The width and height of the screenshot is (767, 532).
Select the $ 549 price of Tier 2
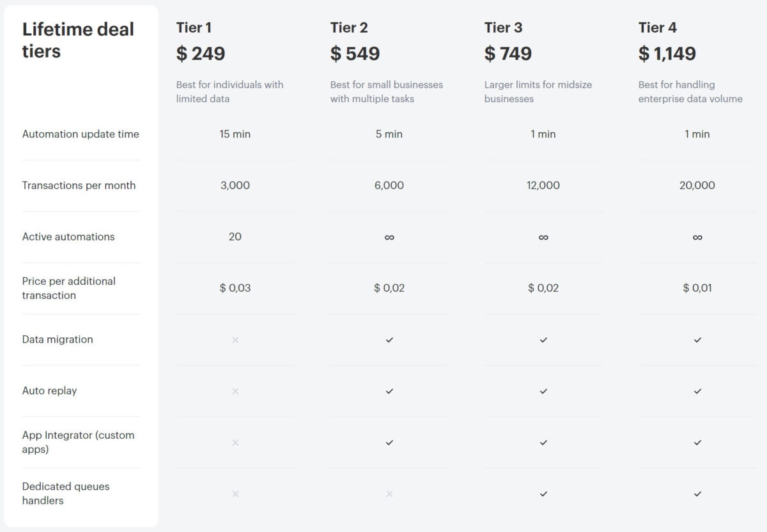[355, 54]
